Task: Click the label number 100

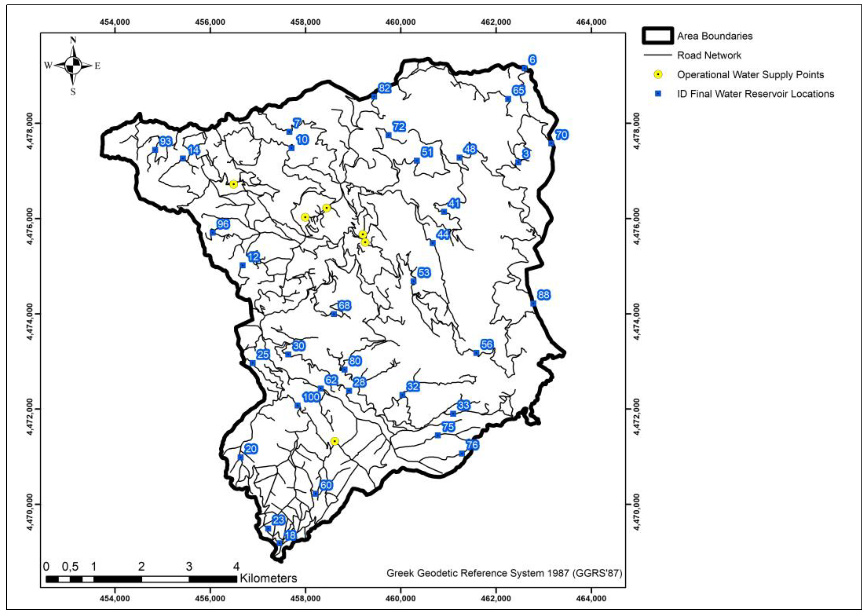Action: point(311,397)
